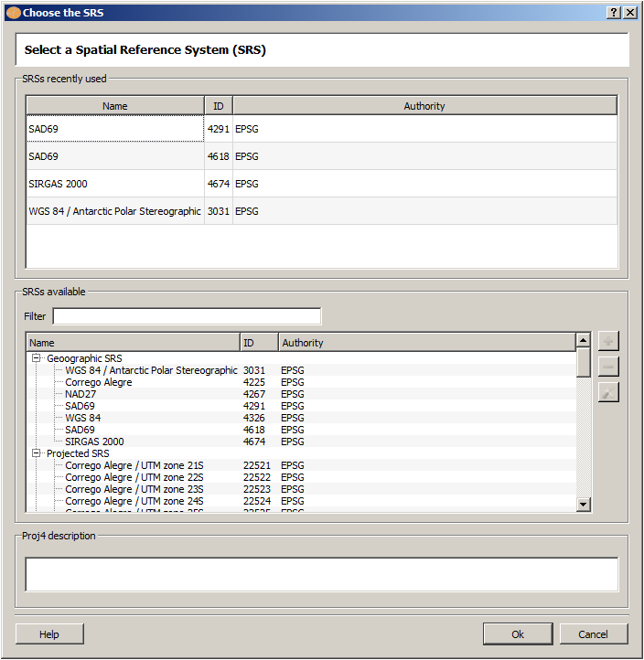Click Authority header in SRSs available tree
The image size is (644, 660).
point(427,343)
